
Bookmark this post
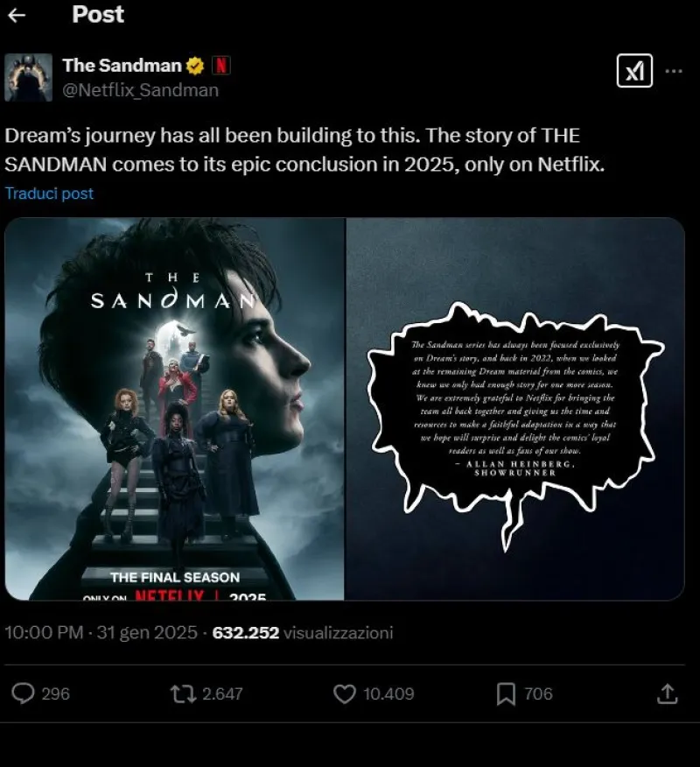click(x=506, y=693)
